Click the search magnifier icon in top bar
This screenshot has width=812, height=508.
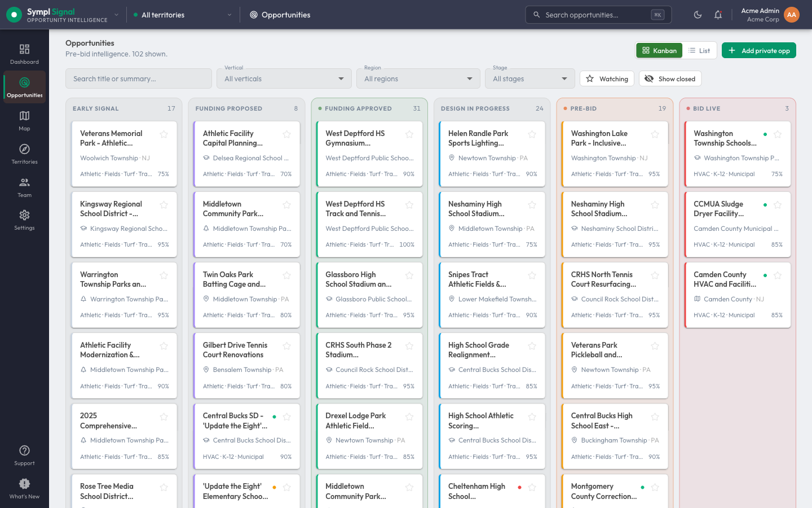click(537, 15)
